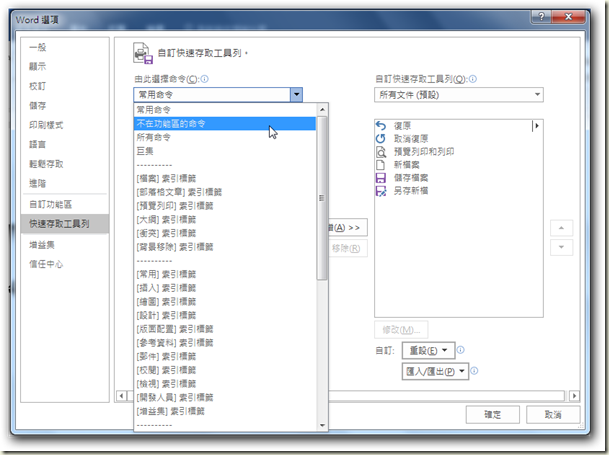Open the 顯示 options category
Viewport: 609px width, 455px height.
[65, 66]
